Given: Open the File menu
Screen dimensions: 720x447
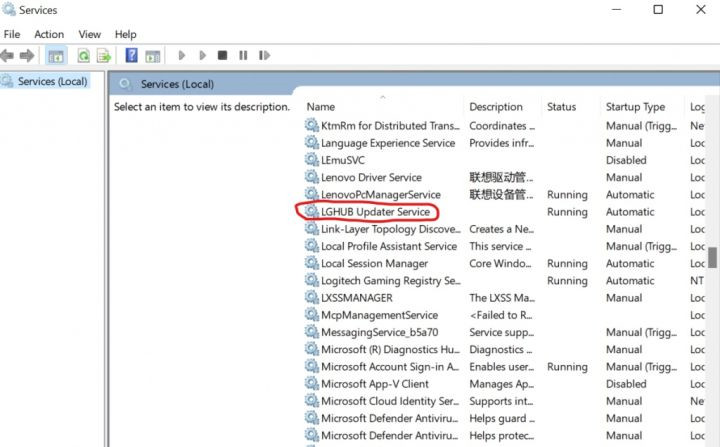Looking at the screenshot, I should (x=12, y=34).
